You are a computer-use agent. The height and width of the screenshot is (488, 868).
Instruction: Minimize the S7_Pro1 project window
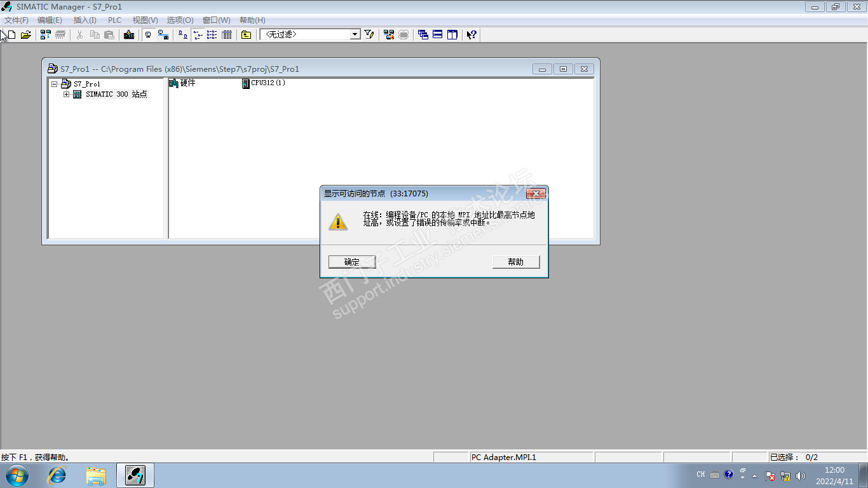542,69
